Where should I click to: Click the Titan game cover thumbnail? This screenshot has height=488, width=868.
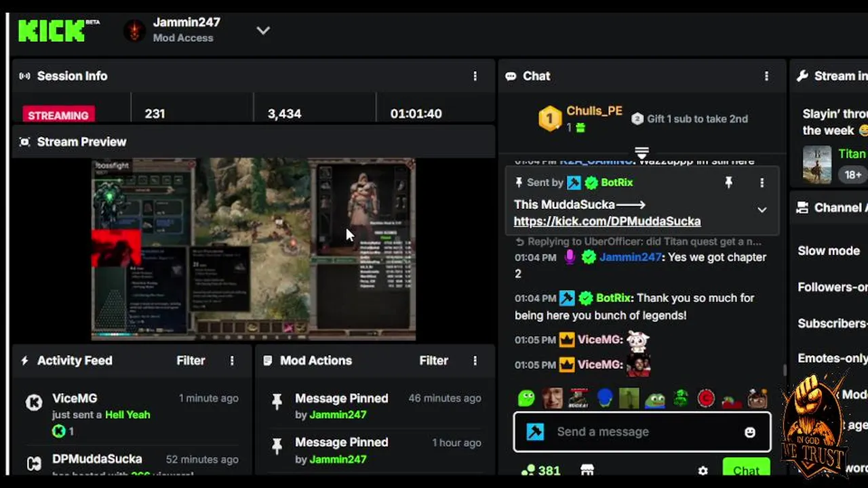click(817, 164)
